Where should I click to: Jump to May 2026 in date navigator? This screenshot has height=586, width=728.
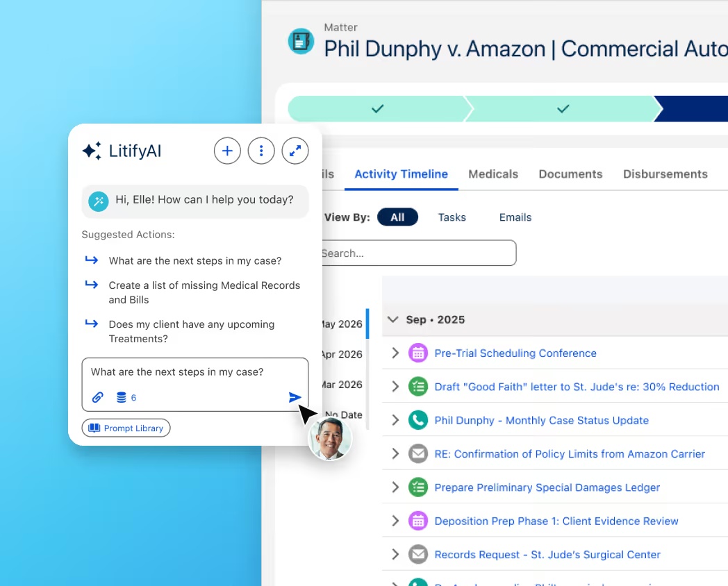tap(342, 324)
